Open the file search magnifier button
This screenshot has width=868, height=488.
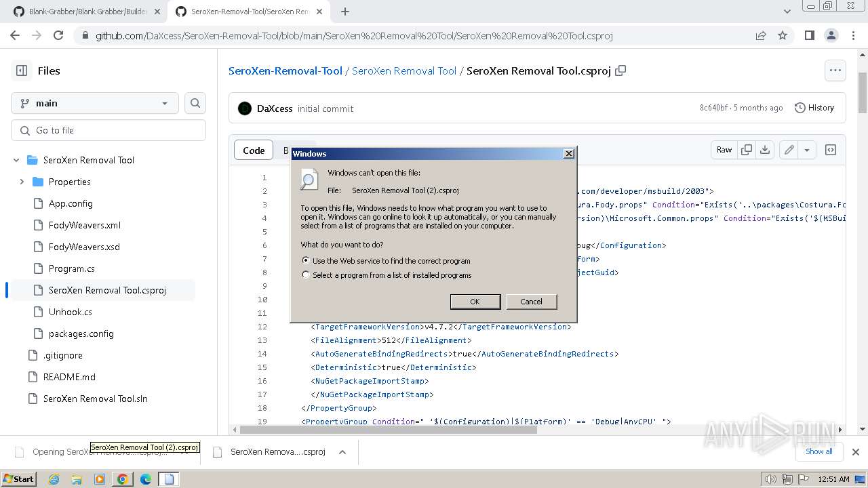tap(195, 103)
